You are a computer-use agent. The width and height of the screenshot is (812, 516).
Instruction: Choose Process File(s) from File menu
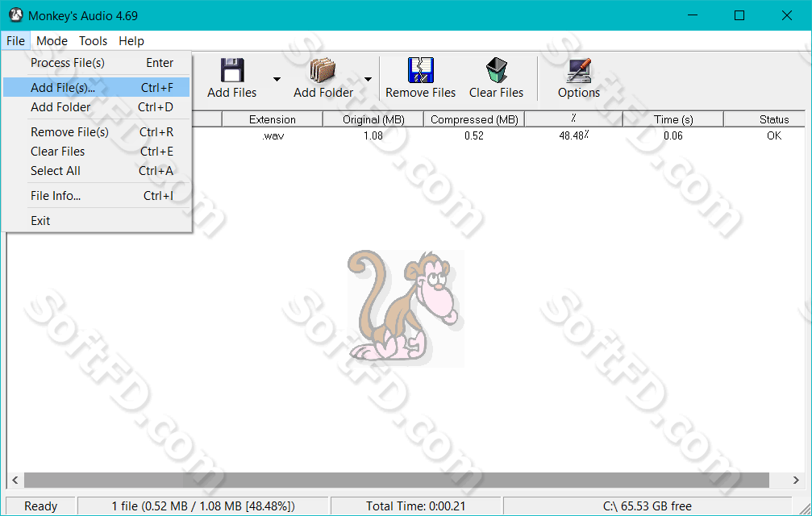coord(97,63)
